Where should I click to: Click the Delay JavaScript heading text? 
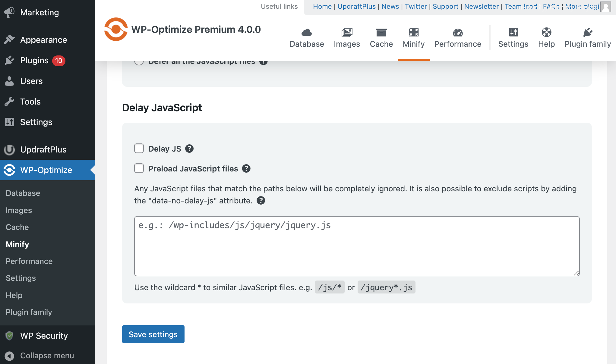click(162, 108)
